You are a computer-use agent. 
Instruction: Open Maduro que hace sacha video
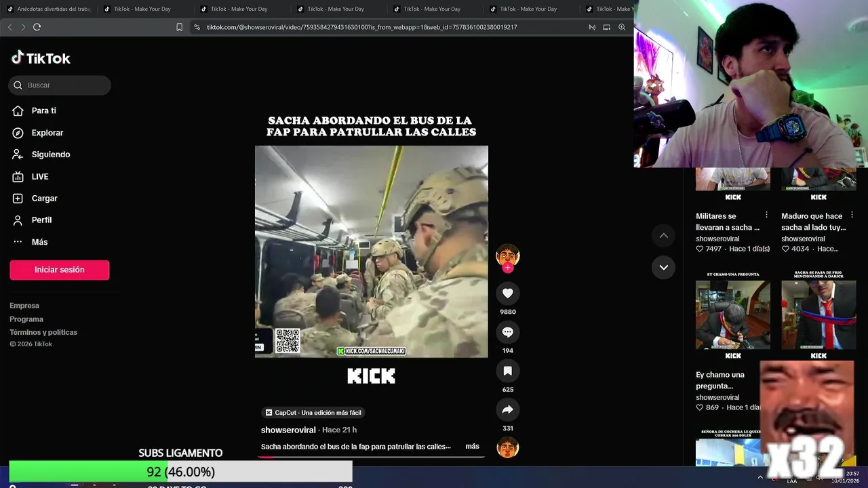[814, 222]
